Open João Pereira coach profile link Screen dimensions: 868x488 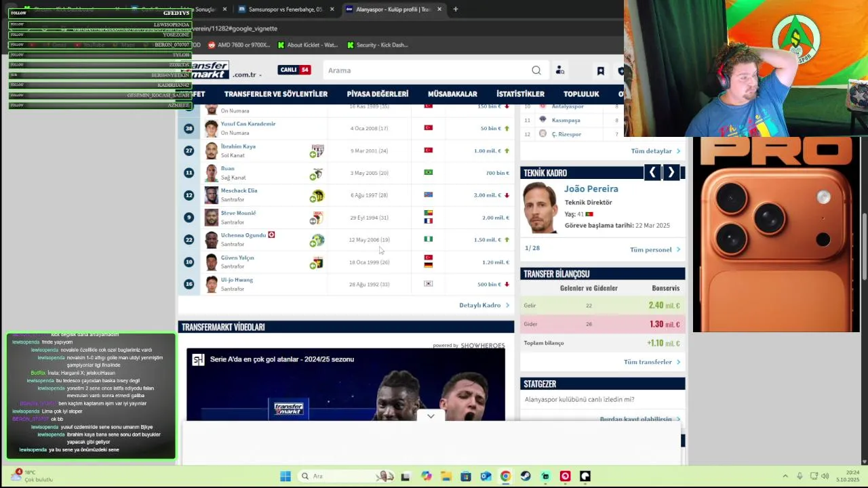pos(591,189)
